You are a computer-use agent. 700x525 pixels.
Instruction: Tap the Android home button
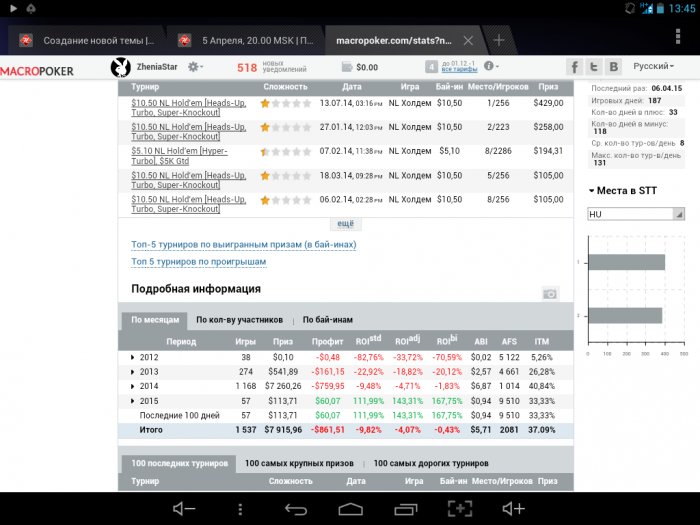pos(350,509)
